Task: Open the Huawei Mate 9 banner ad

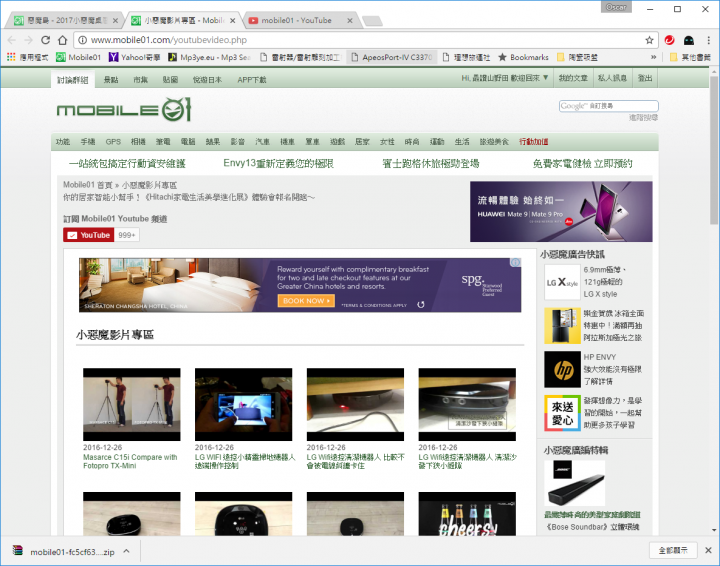Action: (x=561, y=211)
